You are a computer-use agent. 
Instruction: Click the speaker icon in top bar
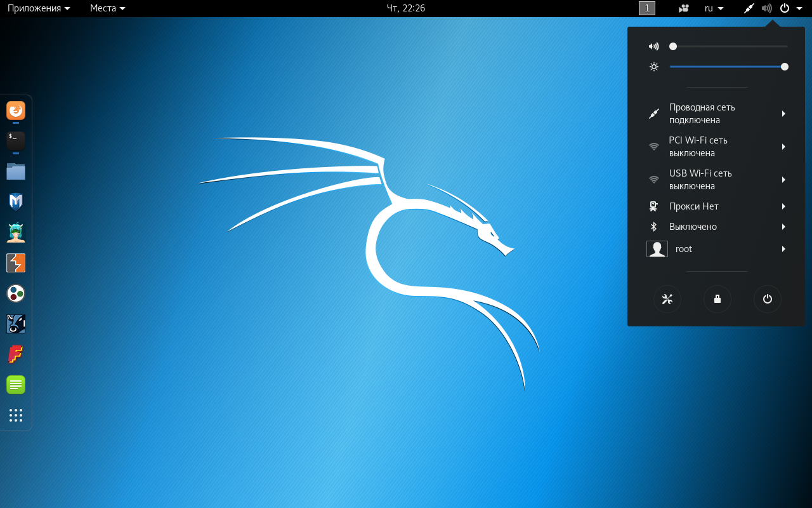767,8
